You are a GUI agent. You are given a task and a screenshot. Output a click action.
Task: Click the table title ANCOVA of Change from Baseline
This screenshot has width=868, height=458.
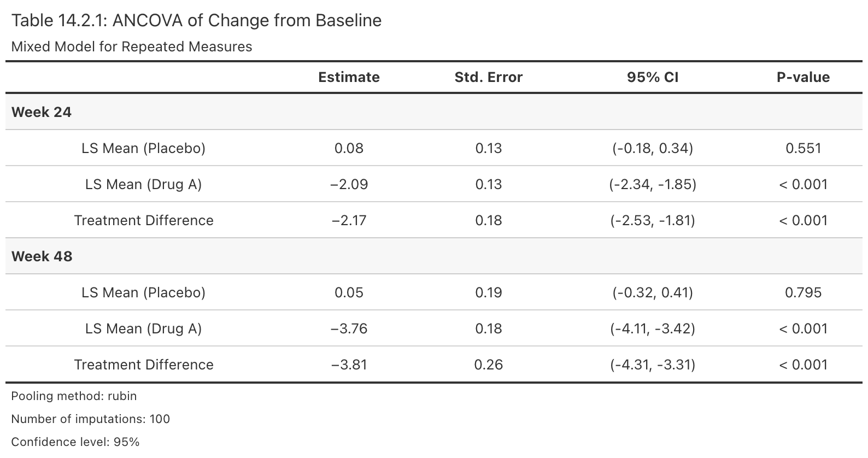click(x=196, y=21)
